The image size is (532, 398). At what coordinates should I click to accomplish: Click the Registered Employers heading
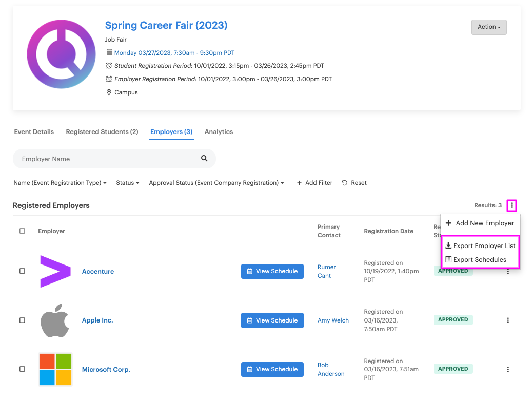point(51,205)
